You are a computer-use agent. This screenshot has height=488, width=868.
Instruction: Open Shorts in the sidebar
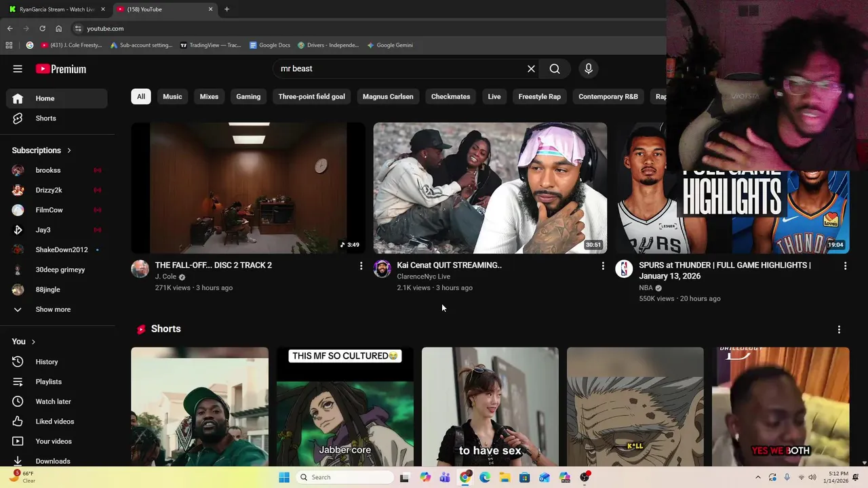(x=57, y=118)
